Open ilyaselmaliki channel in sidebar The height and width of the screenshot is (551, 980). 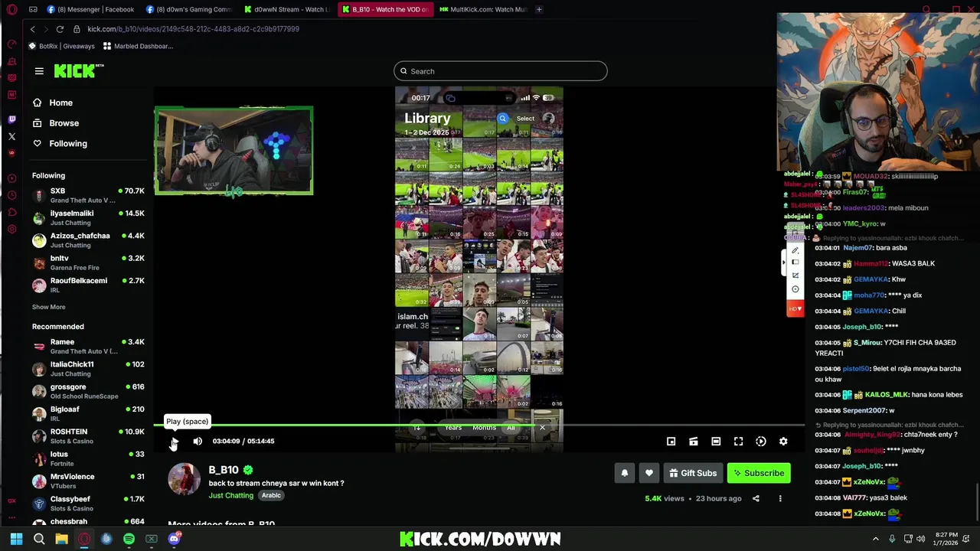point(88,218)
